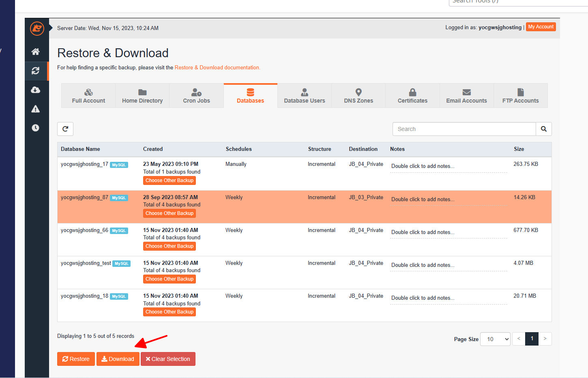Focus the database Search field
Viewport: 588px width, 378px height.
464,129
